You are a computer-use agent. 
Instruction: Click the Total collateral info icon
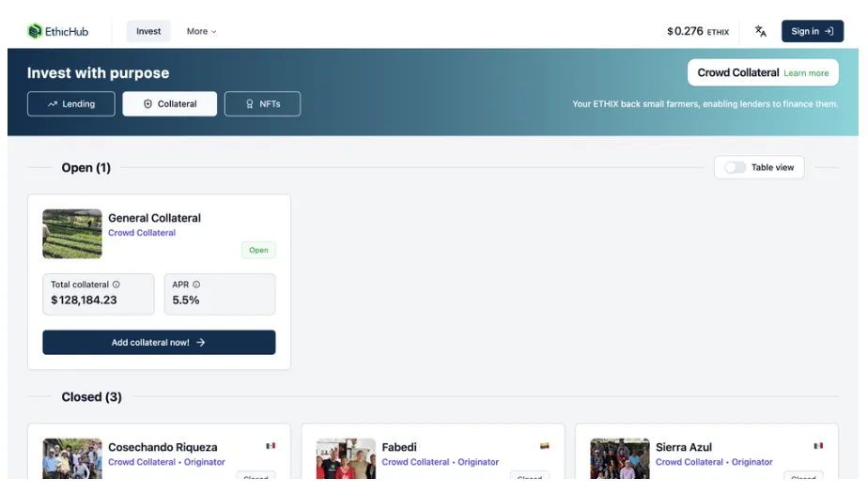click(x=116, y=285)
